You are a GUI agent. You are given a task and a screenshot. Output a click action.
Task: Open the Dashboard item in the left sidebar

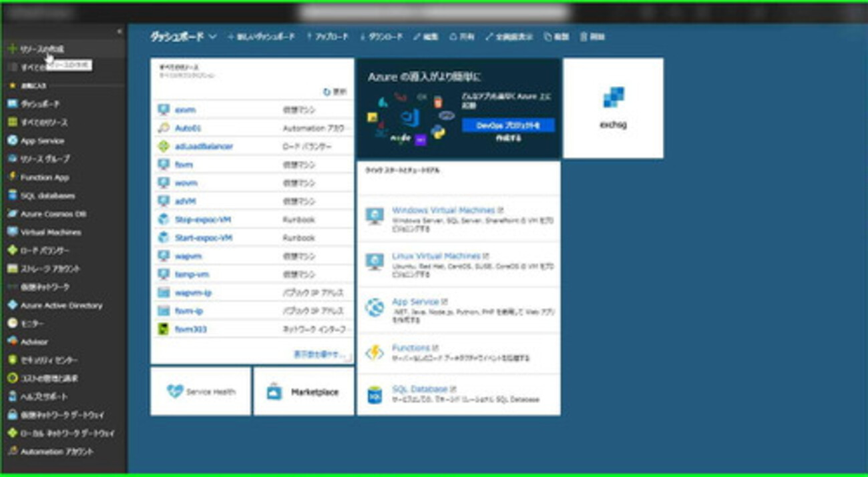tap(39, 104)
